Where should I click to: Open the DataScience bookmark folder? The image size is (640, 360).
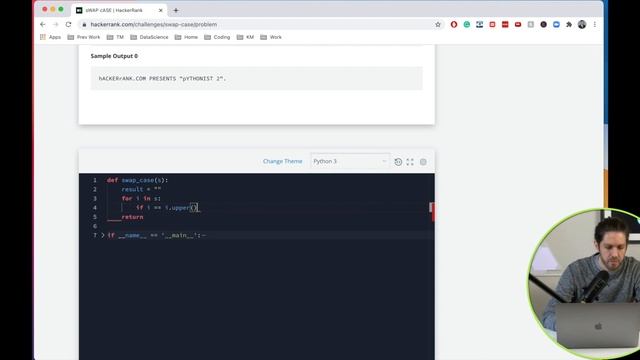(x=149, y=37)
